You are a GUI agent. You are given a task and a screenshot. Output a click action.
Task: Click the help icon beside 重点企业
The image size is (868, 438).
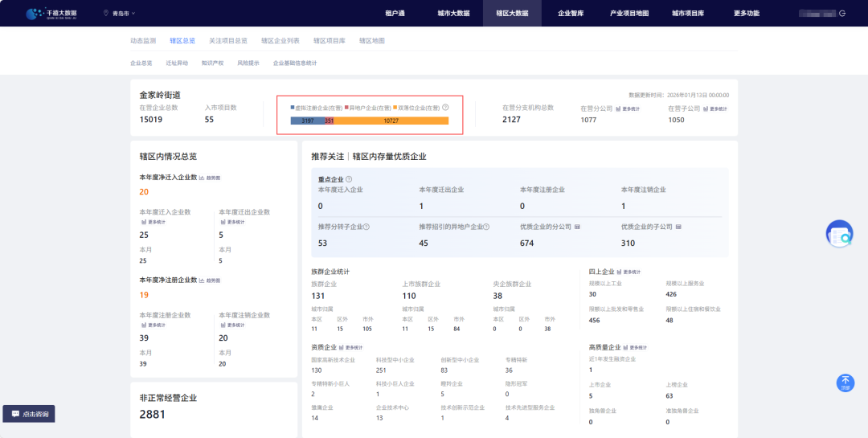click(x=349, y=179)
